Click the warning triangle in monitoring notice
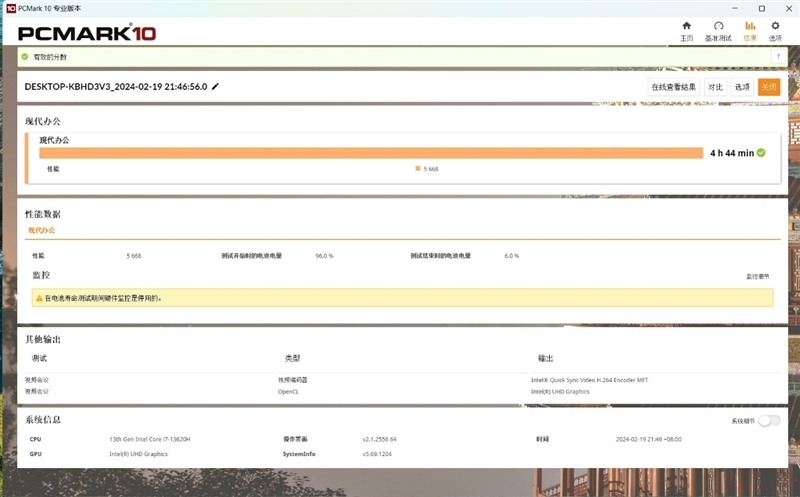 pos(39,298)
